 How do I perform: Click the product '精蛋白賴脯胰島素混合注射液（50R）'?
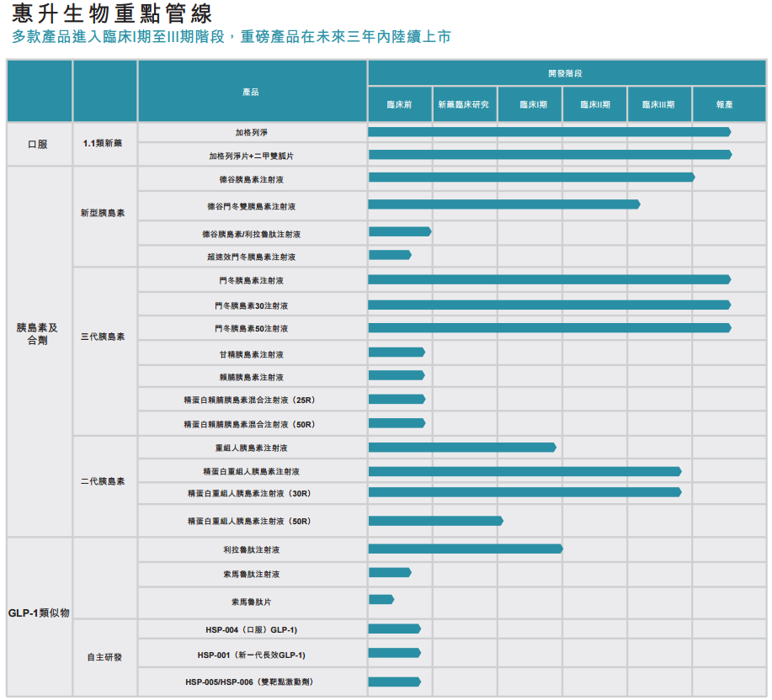(x=250, y=424)
